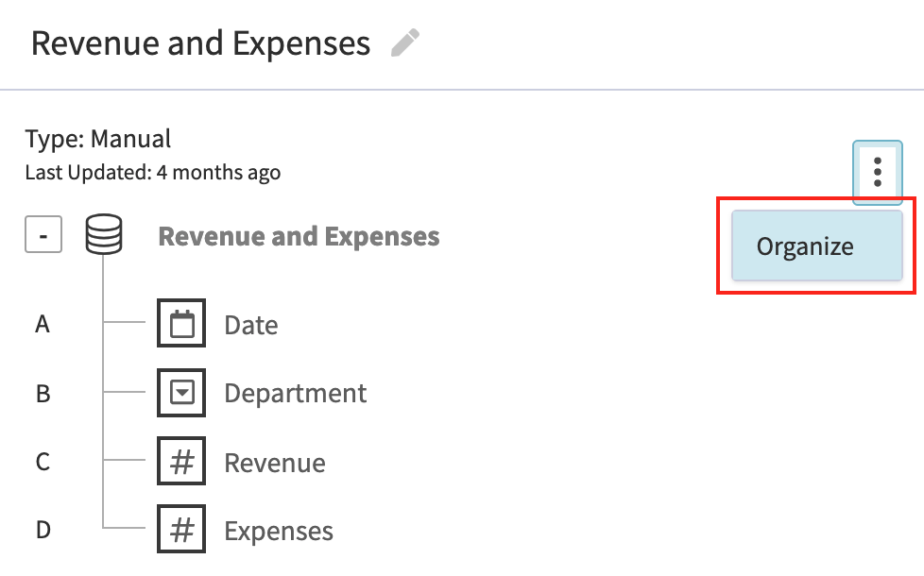Open the pencil icon to rename the dataset
This screenshot has width=924, height=576.
click(x=404, y=42)
